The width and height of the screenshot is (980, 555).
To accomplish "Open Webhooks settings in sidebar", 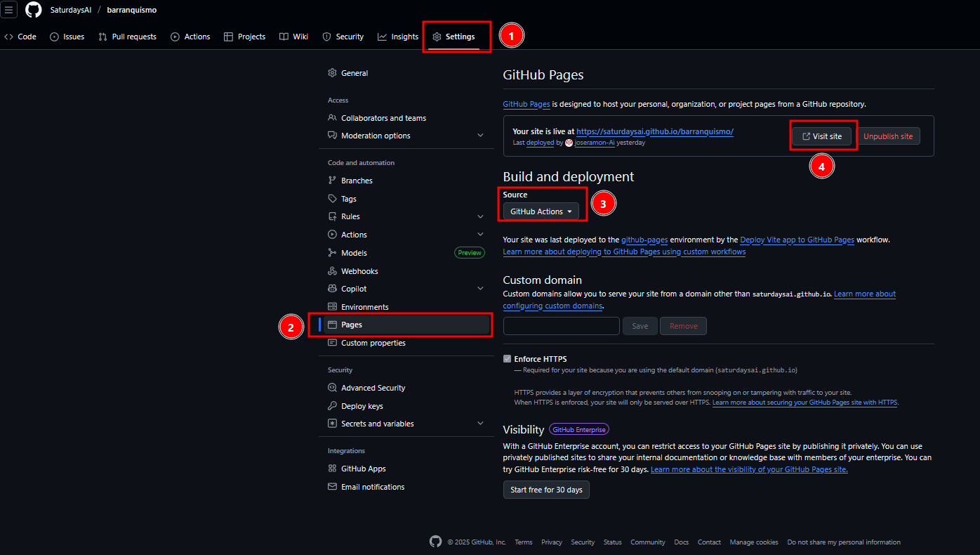I will click(x=359, y=271).
